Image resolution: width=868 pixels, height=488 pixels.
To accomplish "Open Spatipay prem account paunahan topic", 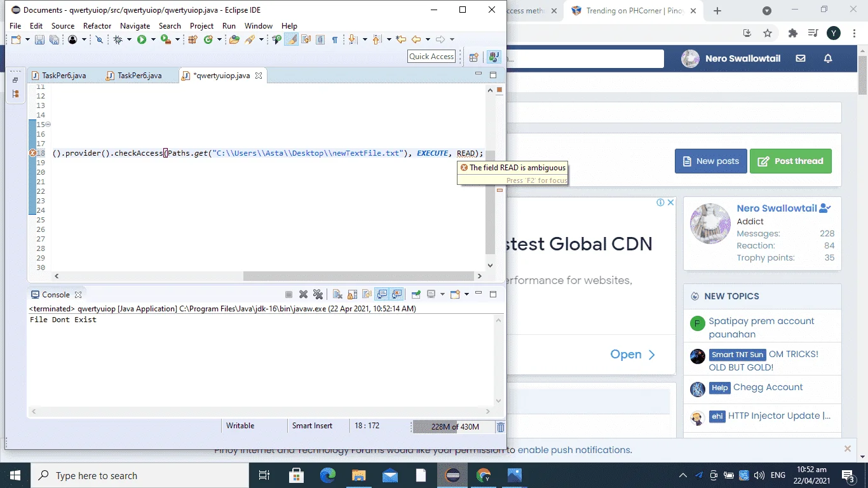I will (761, 327).
